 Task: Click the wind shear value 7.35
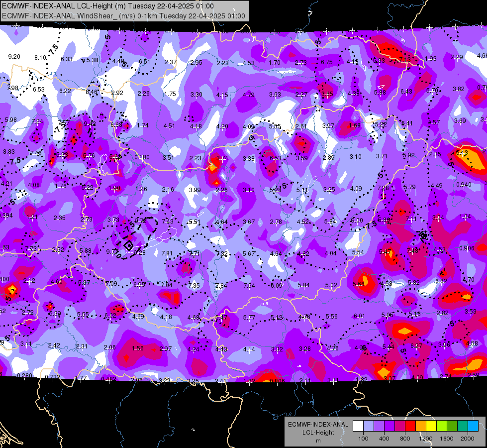(x=194, y=285)
